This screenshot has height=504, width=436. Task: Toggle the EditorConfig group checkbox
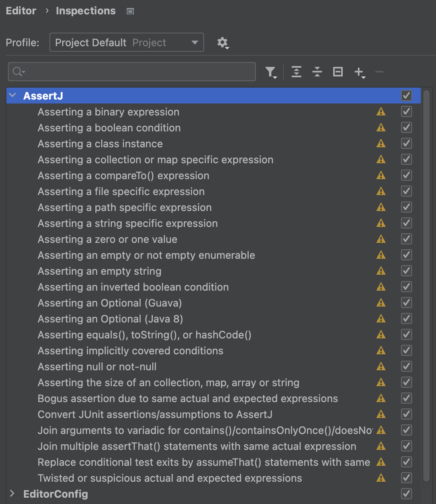pos(406,494)
